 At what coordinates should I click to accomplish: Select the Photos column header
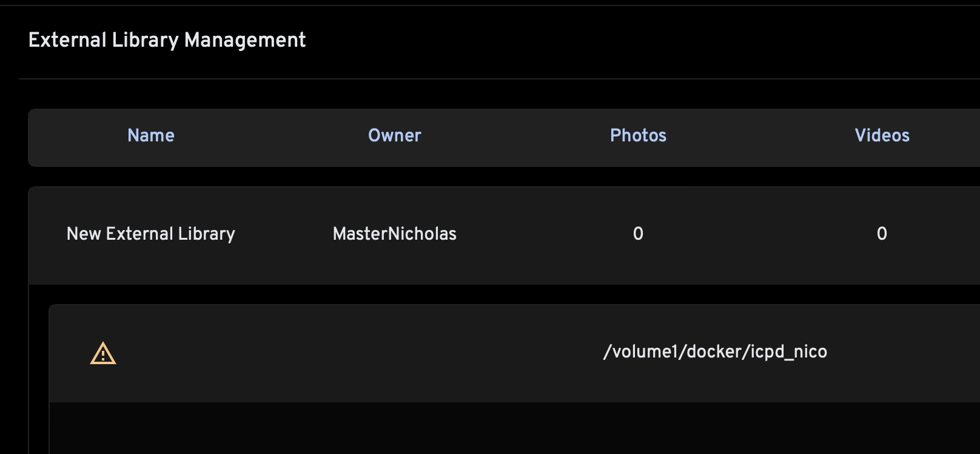(x=638, y=135)
